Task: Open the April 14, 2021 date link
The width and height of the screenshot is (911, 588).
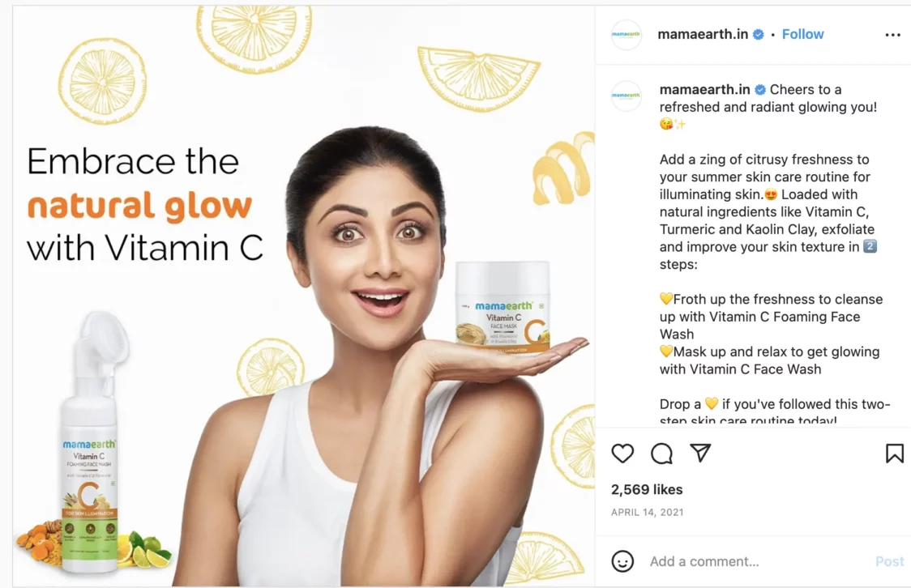Action: point(648,512)
